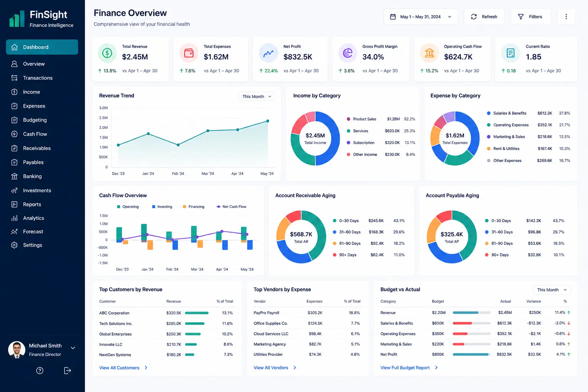Open Revenue Trend This Month dropdown

[257, 96]
